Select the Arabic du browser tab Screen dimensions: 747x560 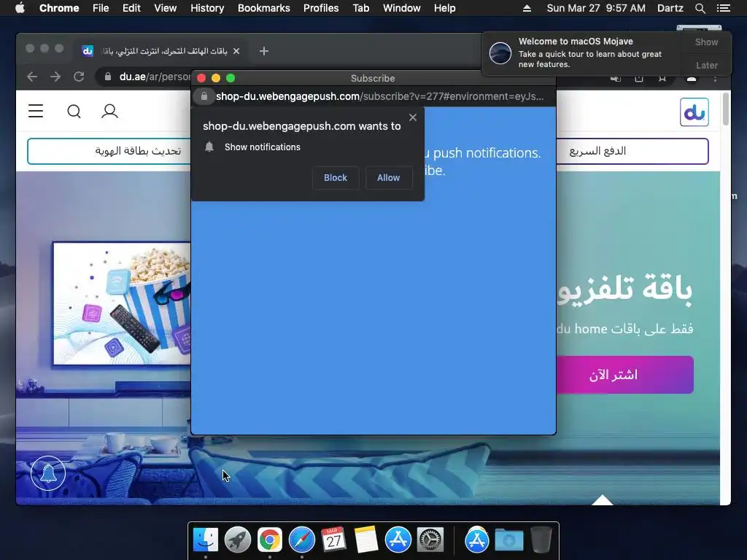(162, 51)
